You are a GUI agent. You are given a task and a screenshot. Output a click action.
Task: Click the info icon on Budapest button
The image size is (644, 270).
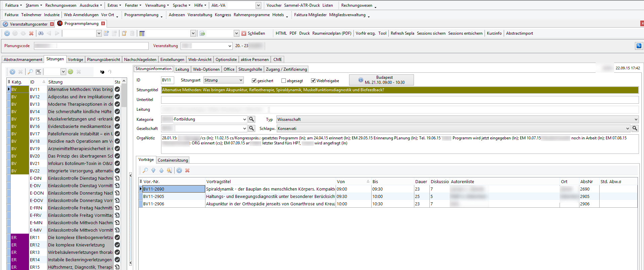361,80
